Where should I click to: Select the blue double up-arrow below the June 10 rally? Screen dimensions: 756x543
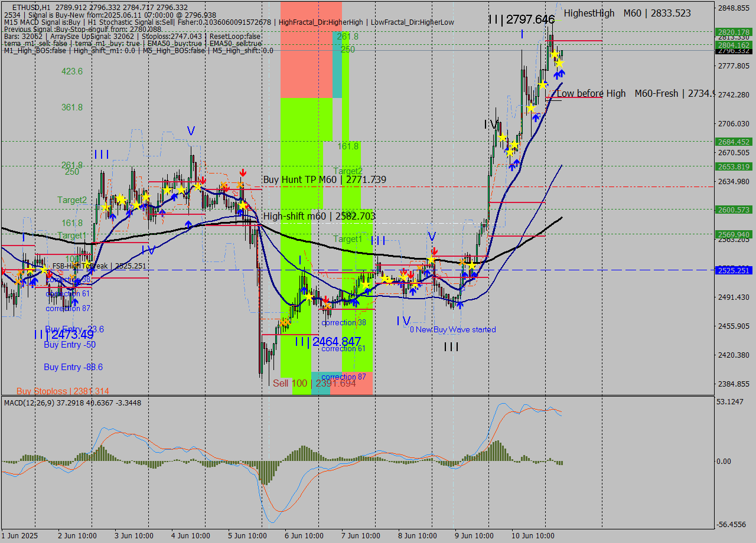[x=558, y=74]
